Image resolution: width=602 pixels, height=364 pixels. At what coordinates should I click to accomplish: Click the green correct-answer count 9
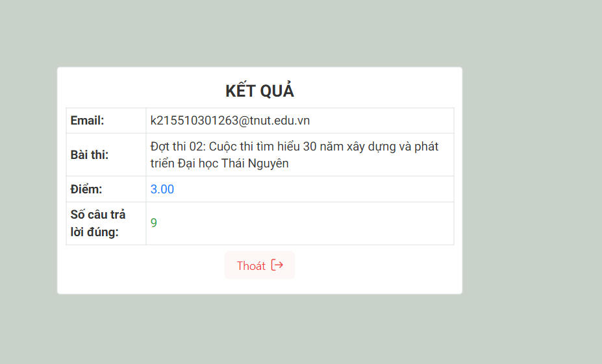(153, 223)
